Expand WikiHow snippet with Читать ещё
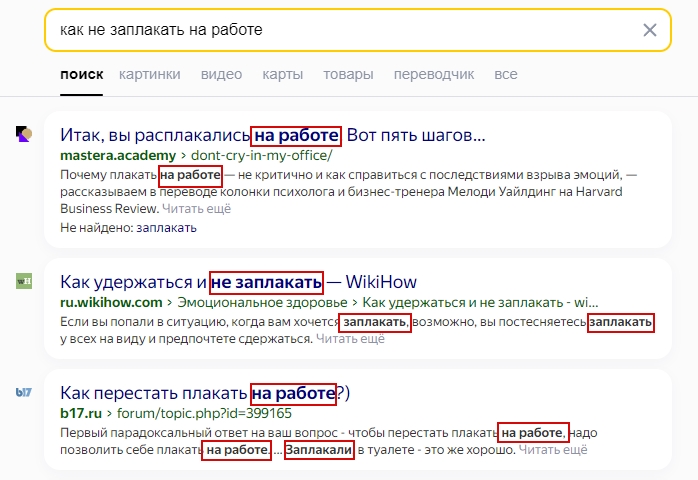This screenshot has height=480, width=698. click(x=350, y=339)
